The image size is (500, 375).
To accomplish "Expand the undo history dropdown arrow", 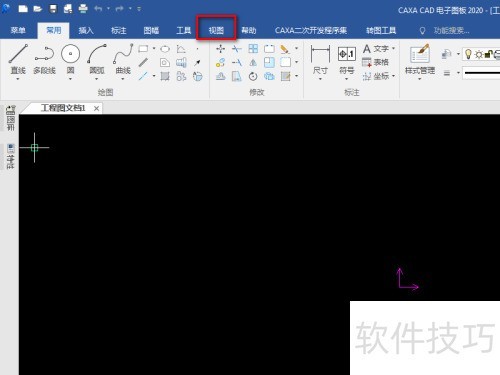I will click(108, 9).
